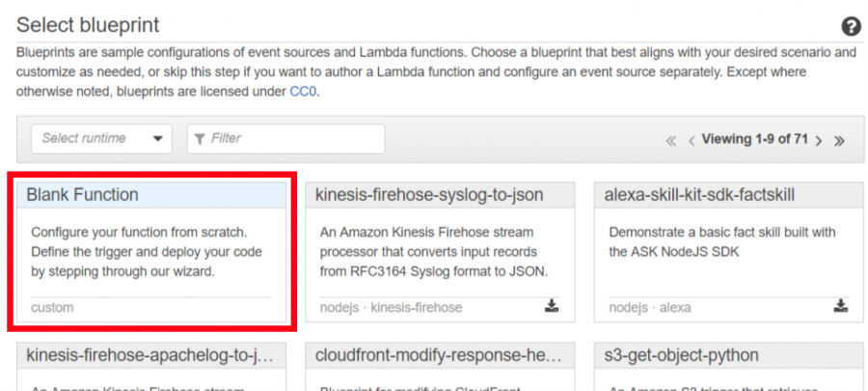Click the Blank Function description text
This screenshot has height=391, width=868.
coord(147,252)
